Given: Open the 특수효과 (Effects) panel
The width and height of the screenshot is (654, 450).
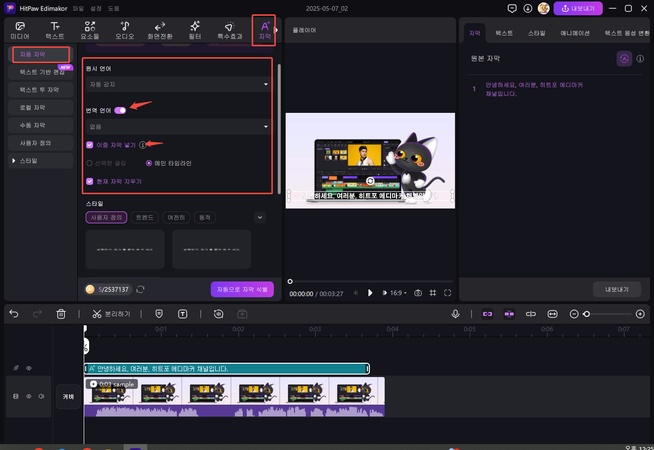Looking at the screenshot, I should coord(230,30).
